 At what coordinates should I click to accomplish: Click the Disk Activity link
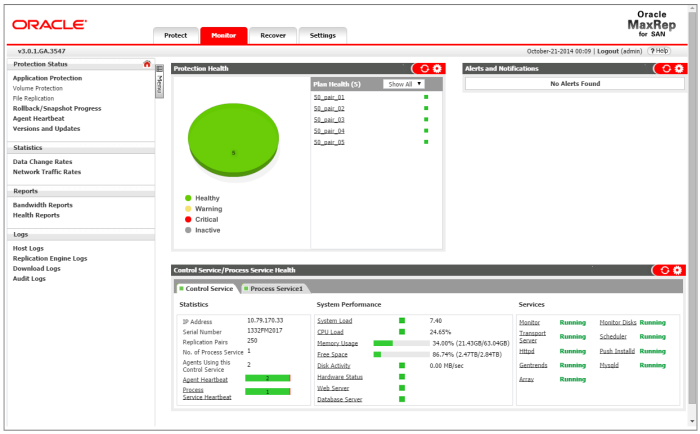333,365
